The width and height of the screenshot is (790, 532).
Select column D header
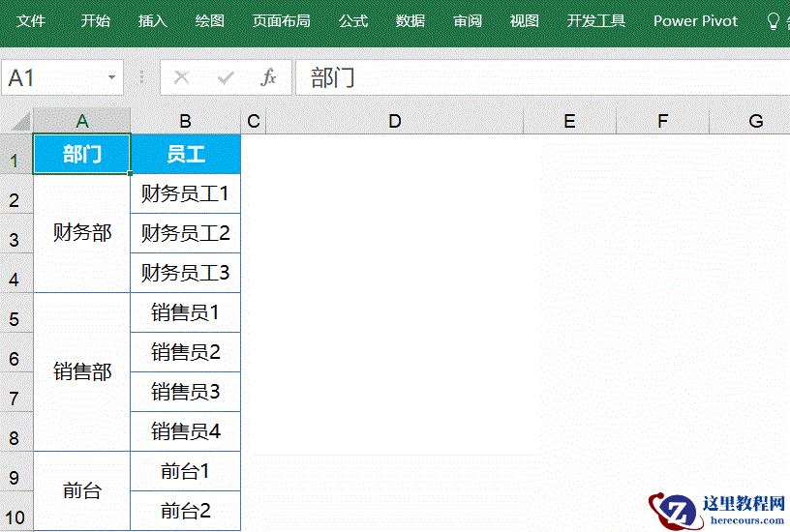[395, 121]
